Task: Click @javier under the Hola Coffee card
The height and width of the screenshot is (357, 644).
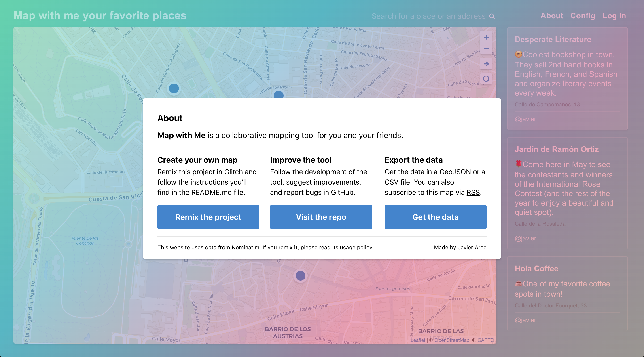Action: point(525,320)
